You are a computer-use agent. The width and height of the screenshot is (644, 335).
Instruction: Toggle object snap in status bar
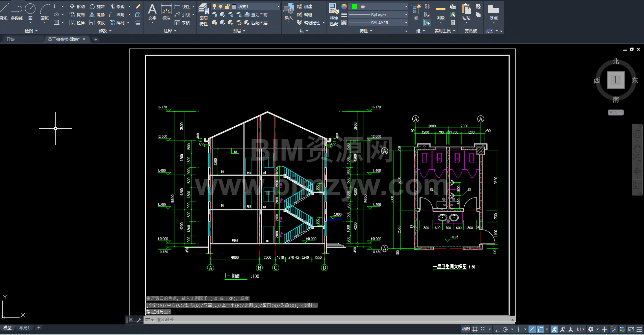click(x=540, y=329)
